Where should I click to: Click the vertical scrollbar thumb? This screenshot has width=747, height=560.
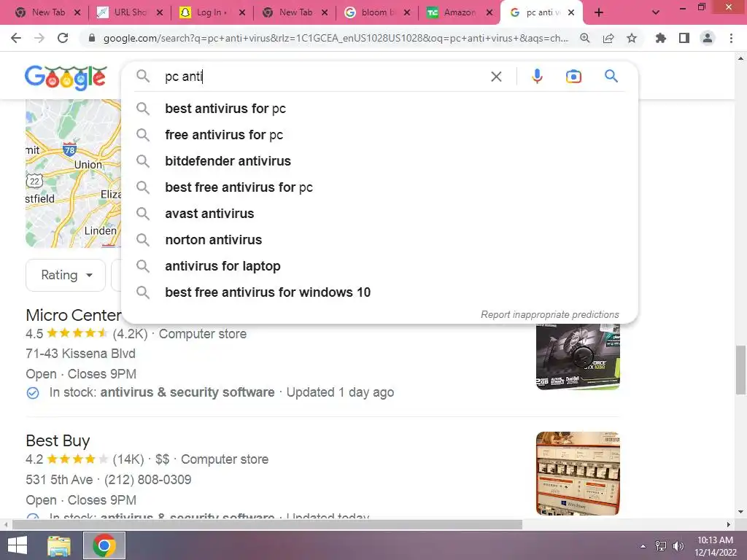(740, 370)
